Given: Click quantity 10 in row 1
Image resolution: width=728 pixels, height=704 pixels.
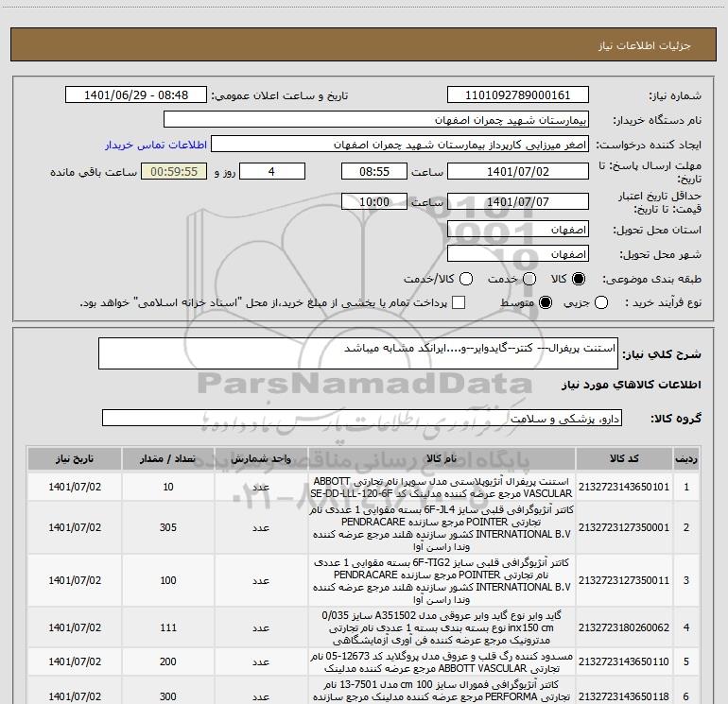Looking at the screenshot, I should tap(168, 487).
